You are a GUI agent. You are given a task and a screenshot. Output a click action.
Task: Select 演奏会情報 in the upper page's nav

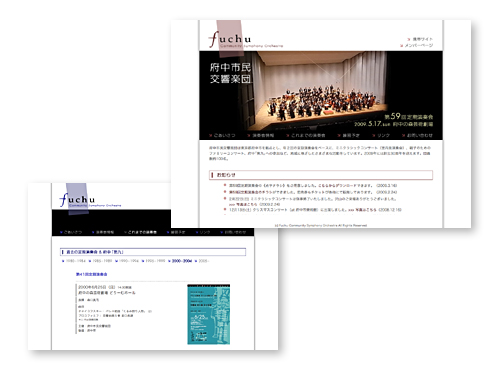pyautogui.click(x=261, y=135)
